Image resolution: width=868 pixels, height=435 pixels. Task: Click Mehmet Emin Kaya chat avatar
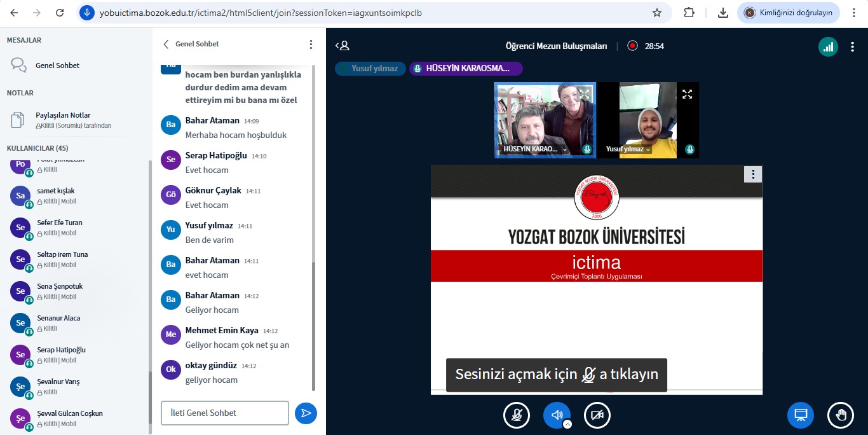[171, 335]
